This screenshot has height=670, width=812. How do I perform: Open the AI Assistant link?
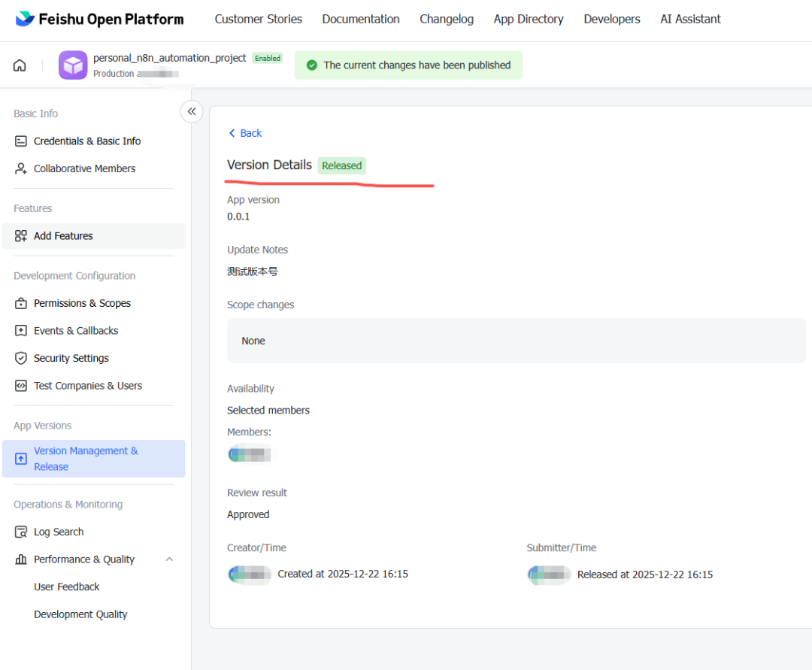point(690,20)
